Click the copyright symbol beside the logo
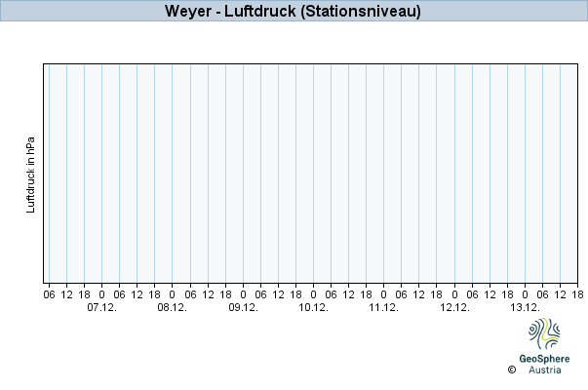 click(511, 370)
